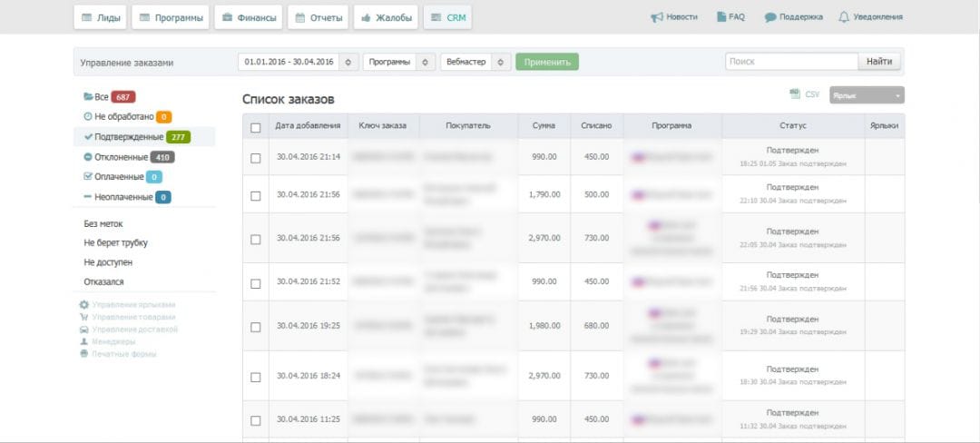Select the Не берет трубку label filter

tap(115, 242)
